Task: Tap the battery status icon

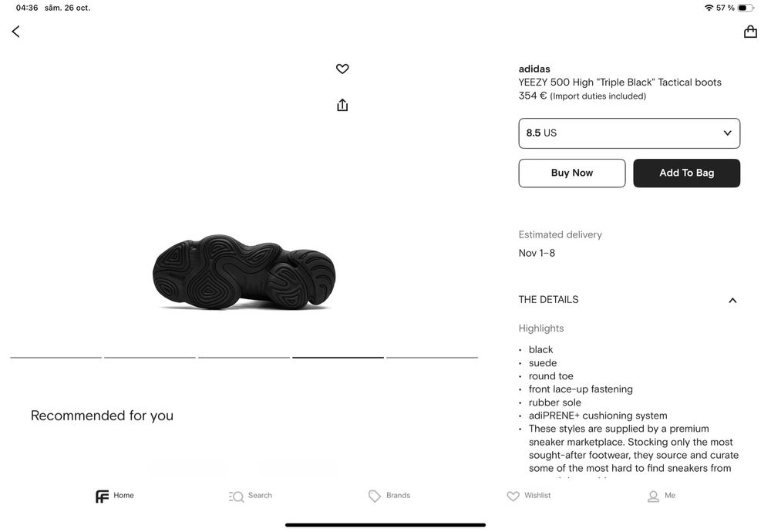Action: [746, 8]
